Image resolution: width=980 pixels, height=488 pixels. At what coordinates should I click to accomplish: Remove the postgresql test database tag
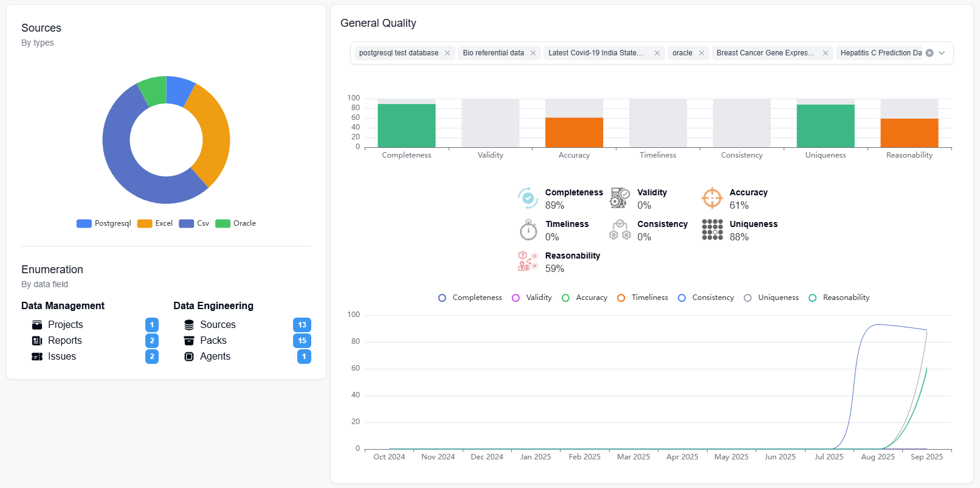click(x=447, y=53)
